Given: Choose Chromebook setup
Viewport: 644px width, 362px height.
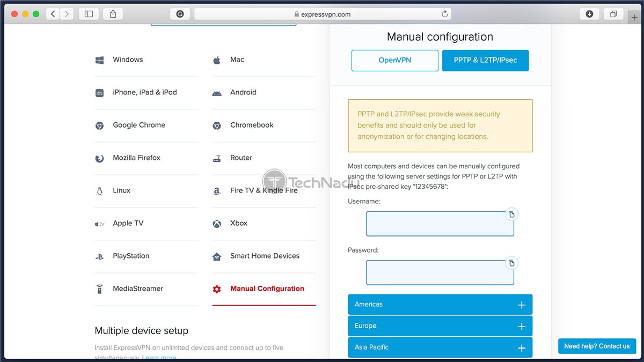Looking at the screenshot, I should (252, 125).
